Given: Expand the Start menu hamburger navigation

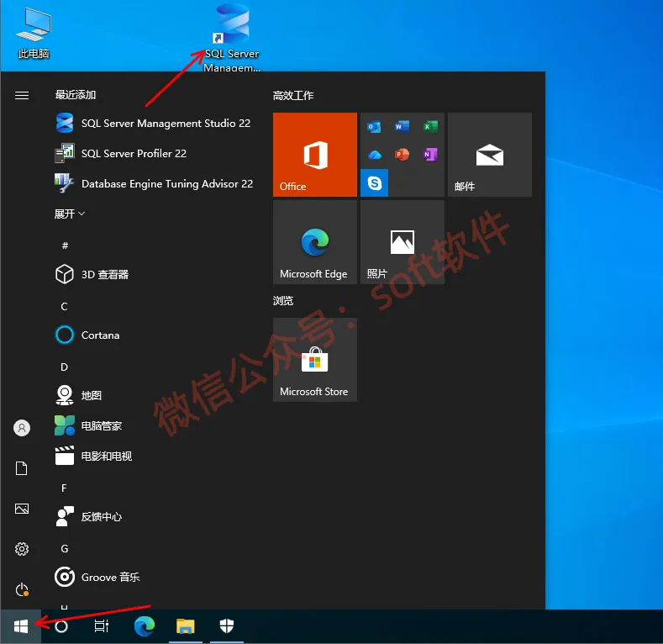Looking at the screenshot, I should [22, 96].
